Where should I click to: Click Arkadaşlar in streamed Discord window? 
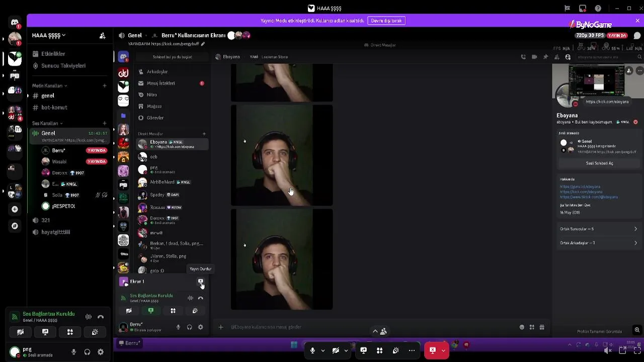173,72
